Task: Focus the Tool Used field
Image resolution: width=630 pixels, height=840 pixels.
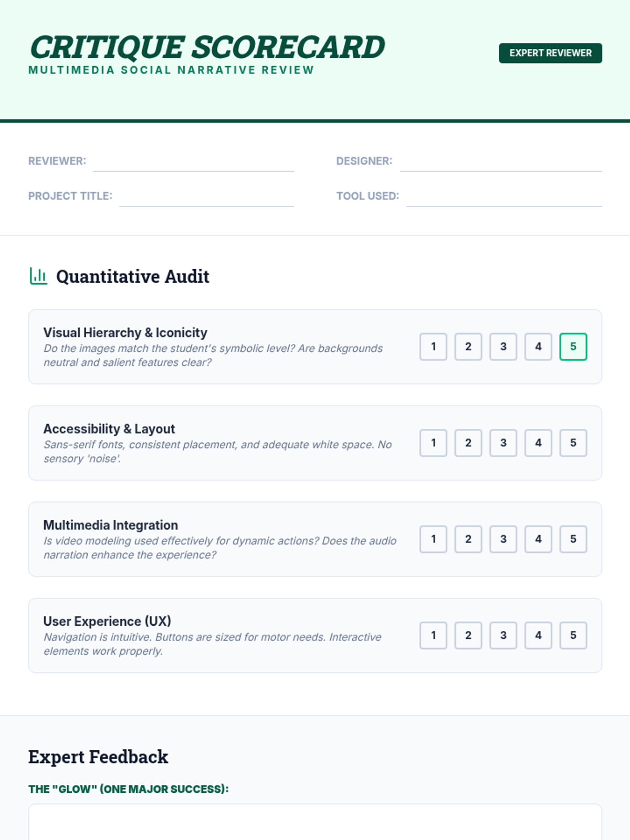Action: (x=504, y=197)
